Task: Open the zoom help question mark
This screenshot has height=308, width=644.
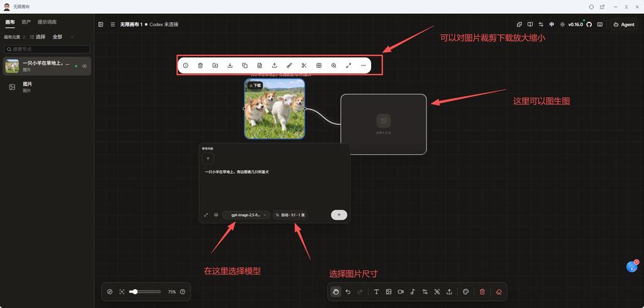Action: pos(183,292)
